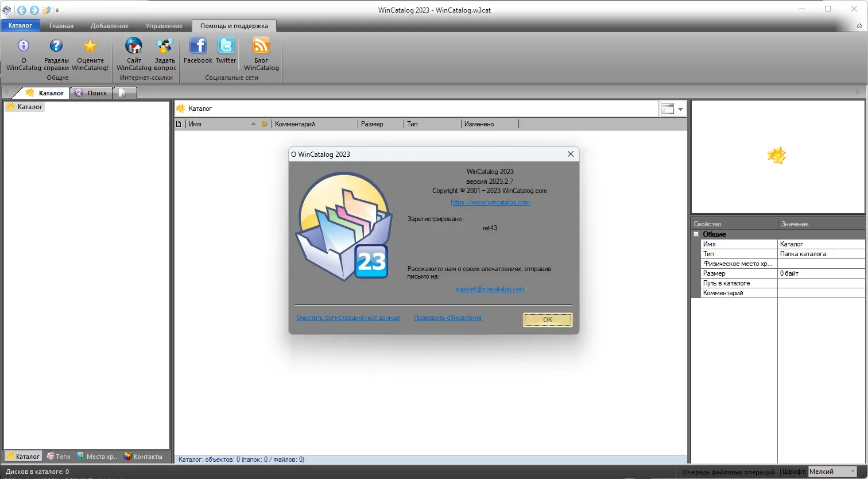Open the quick access toolbar customize dropdown
The height and width of the screenshot is (479, 868).
pyautogui.click(x=57, y=10)
